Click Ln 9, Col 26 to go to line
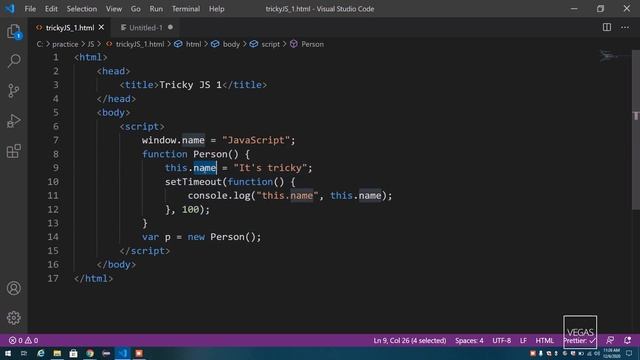Image resolution: width=640 pixels, height=360 pixels. 409,340
